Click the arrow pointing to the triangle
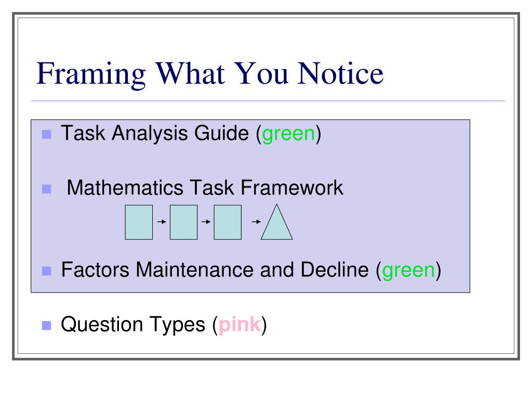The width and height of the screenshot is (532, 399). (x=256, y=221)
